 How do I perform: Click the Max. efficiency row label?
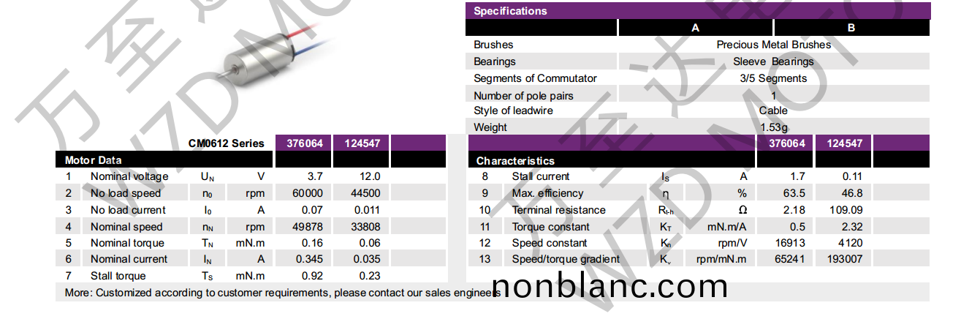(x=547, y=193)
